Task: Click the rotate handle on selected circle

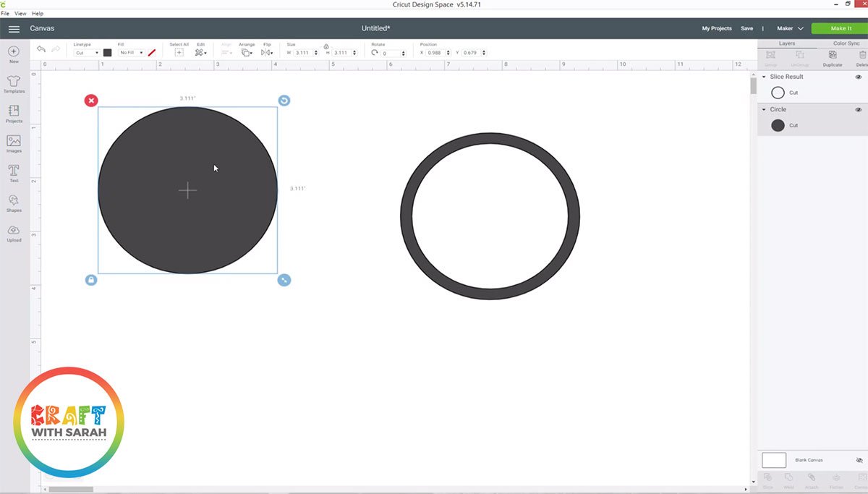Action: click(284, 101)
